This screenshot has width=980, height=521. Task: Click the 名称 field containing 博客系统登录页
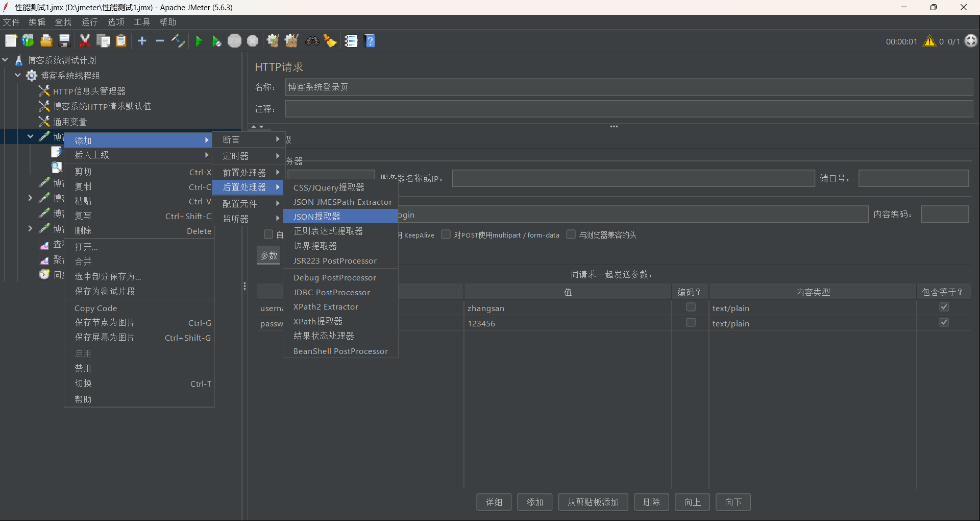629,87
